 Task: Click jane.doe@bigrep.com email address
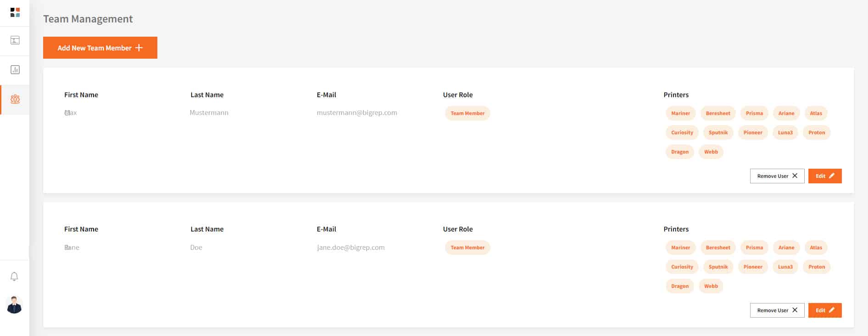click(x=351, y=248)
